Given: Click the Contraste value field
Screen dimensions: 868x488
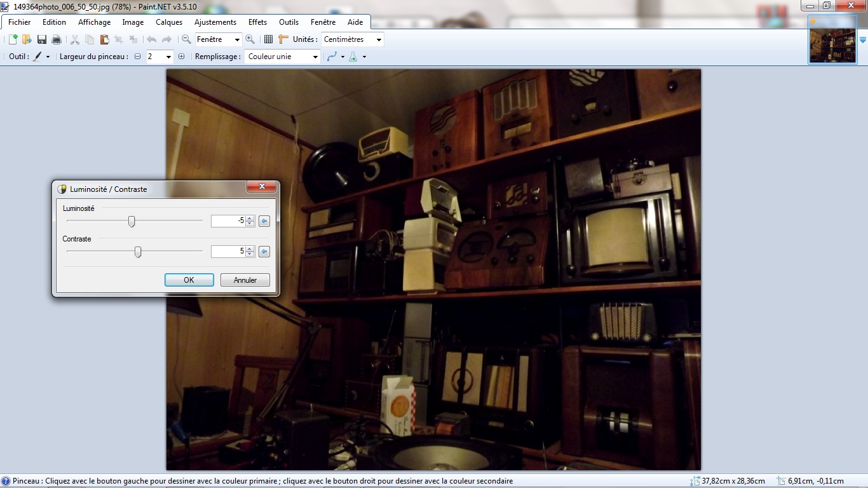Looking at the screenshot, I should (228, 252).
